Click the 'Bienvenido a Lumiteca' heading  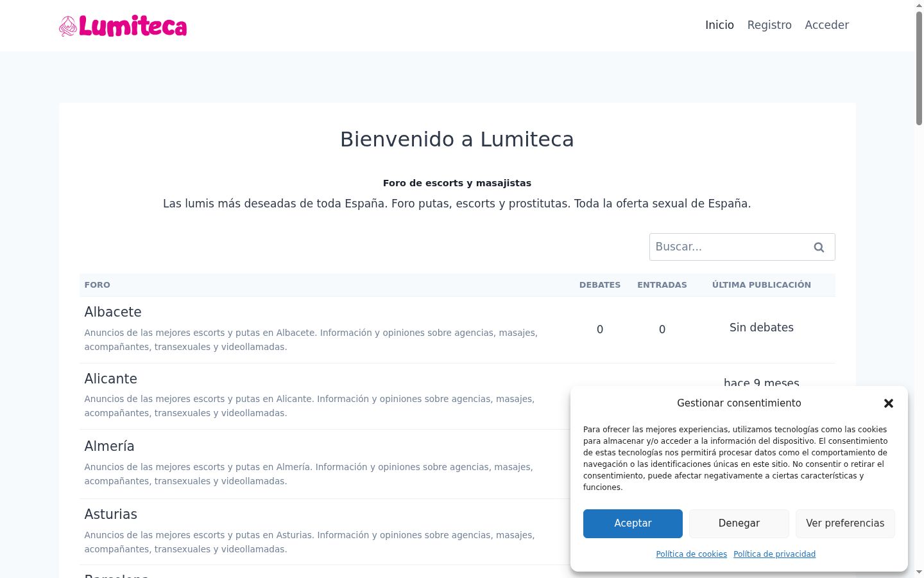coord(457,139)
